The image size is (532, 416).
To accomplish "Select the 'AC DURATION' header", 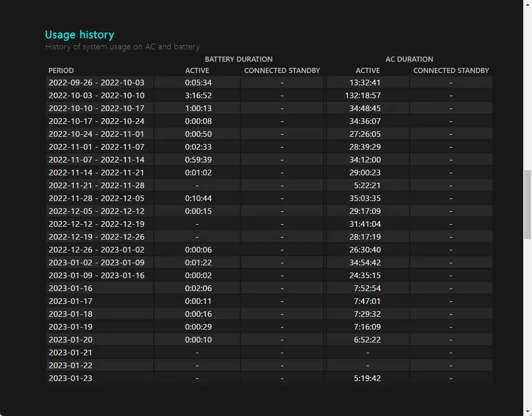I will 409,59.
